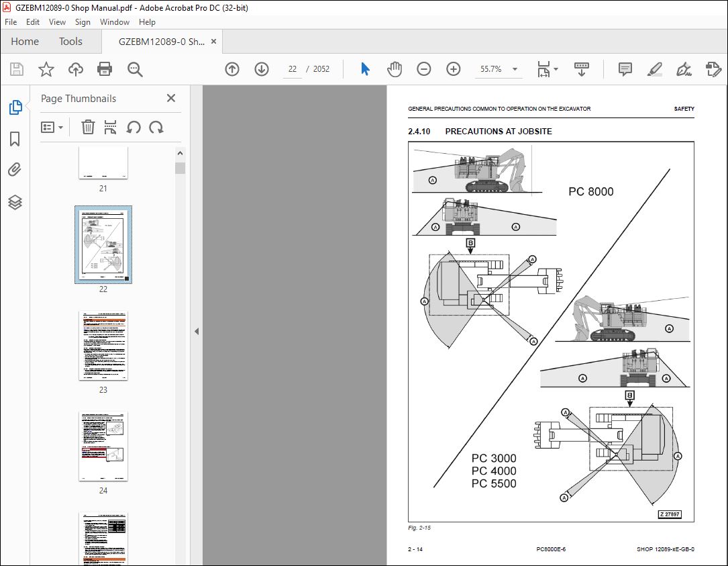Activate the Hand pan tool
This screenshot has height=566, width=728.
394,69
